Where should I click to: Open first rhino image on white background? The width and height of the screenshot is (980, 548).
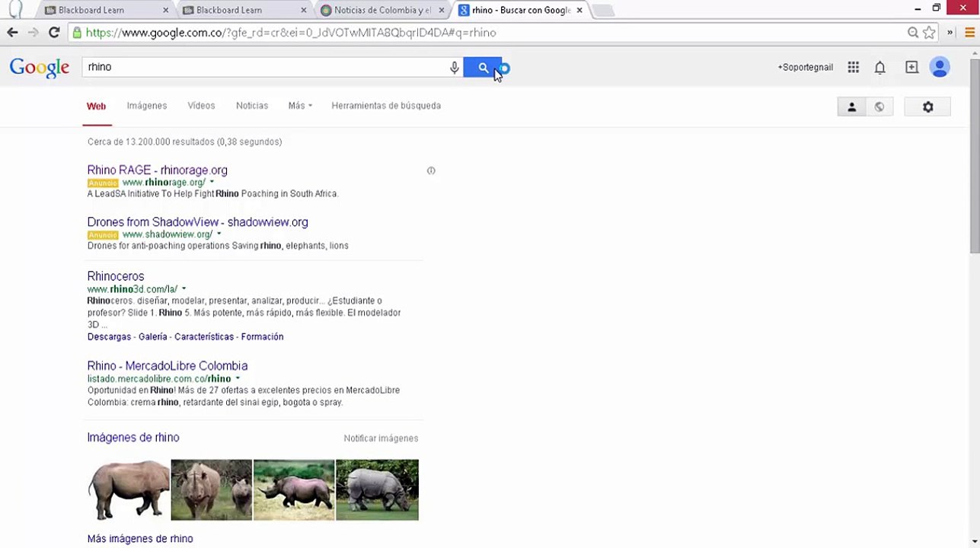click(x=128, y=489)
